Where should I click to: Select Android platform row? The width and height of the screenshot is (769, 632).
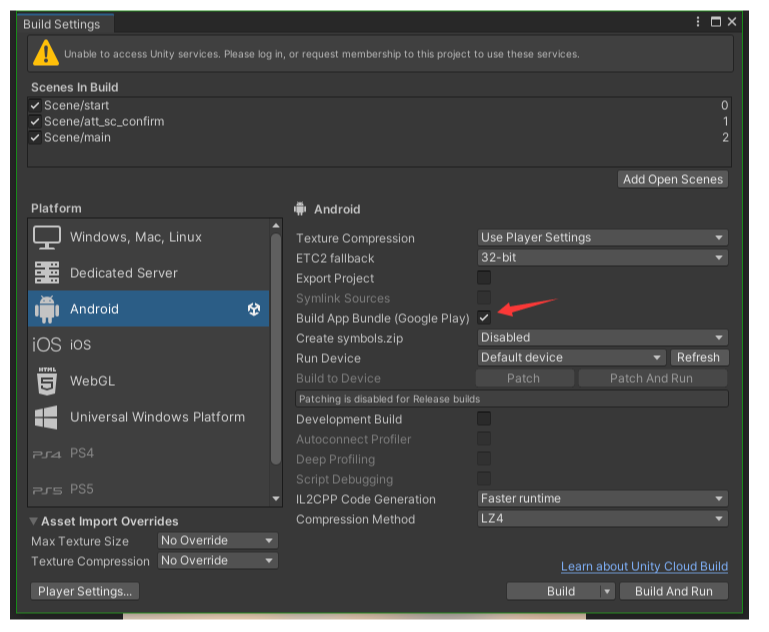click(x=149, y=309)
